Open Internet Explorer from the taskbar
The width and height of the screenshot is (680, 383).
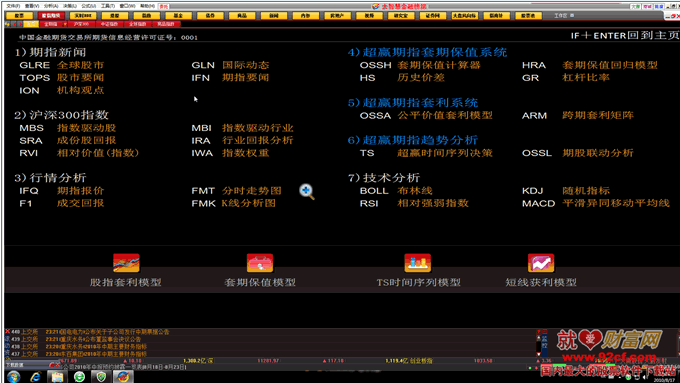[x=35, y=377]
